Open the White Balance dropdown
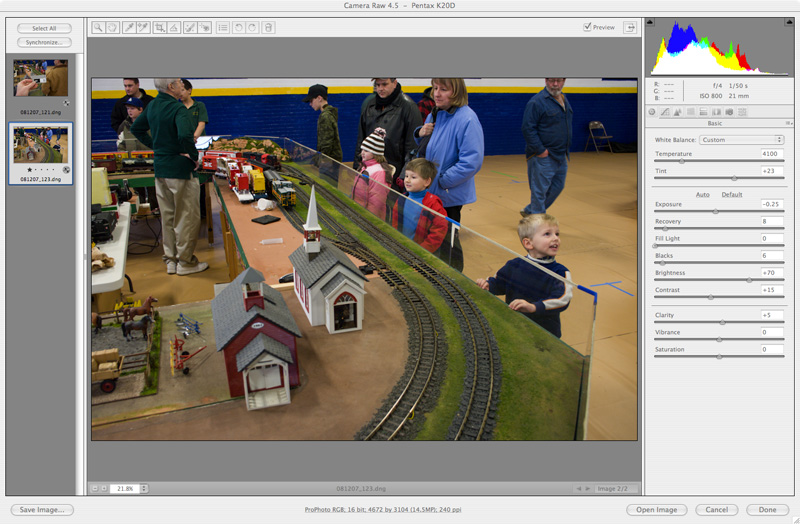This screenshot has width=800, height=524. pyautogui.click(x=741, y=140)
